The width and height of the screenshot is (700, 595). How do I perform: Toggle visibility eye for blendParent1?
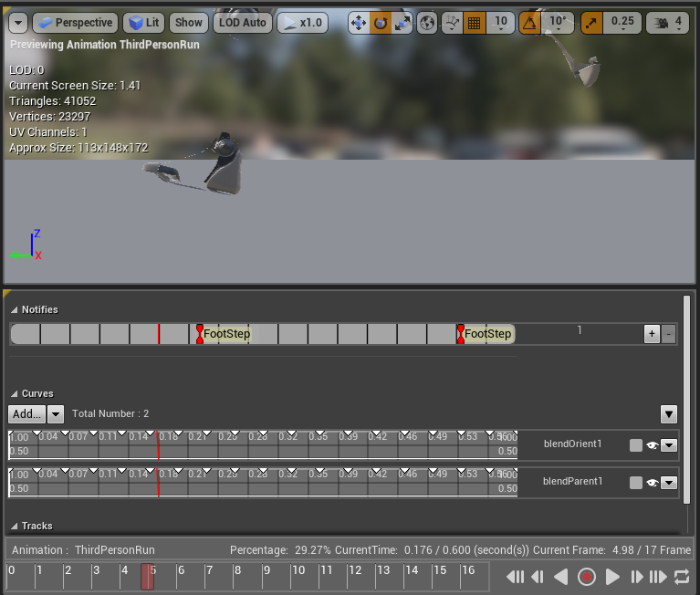653,483
